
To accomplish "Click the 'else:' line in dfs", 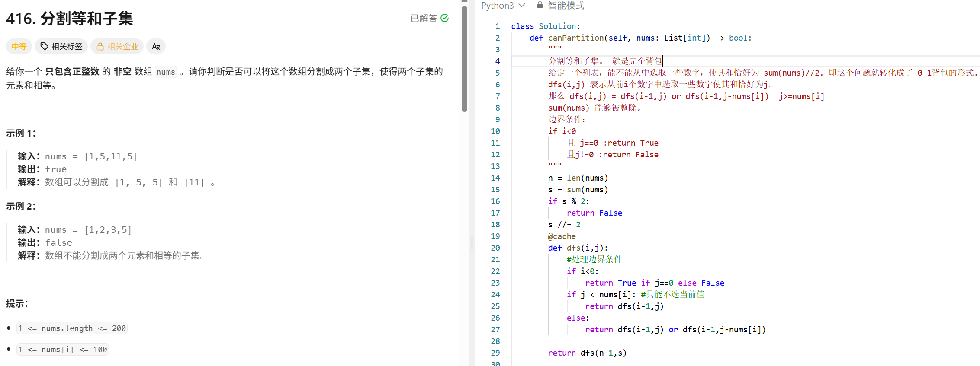I will (x=578, y=318).
